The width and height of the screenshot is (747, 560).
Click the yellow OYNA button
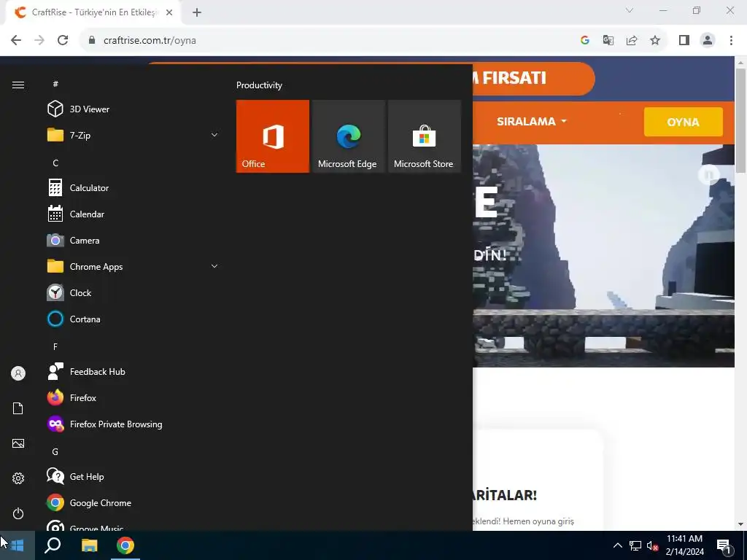[683, 122]
